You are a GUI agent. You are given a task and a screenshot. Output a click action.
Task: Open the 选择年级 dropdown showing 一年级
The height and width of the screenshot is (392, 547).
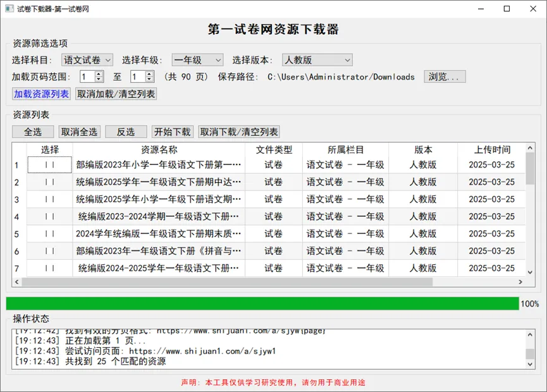point(197,60)
